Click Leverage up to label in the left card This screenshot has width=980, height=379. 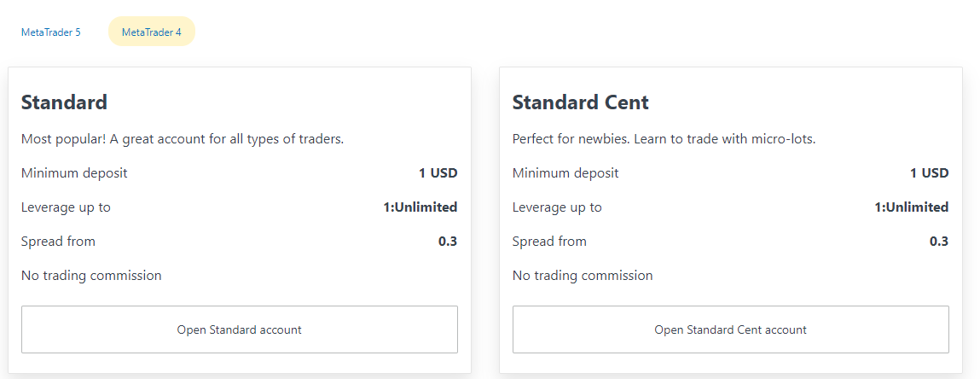click(66, 207)
